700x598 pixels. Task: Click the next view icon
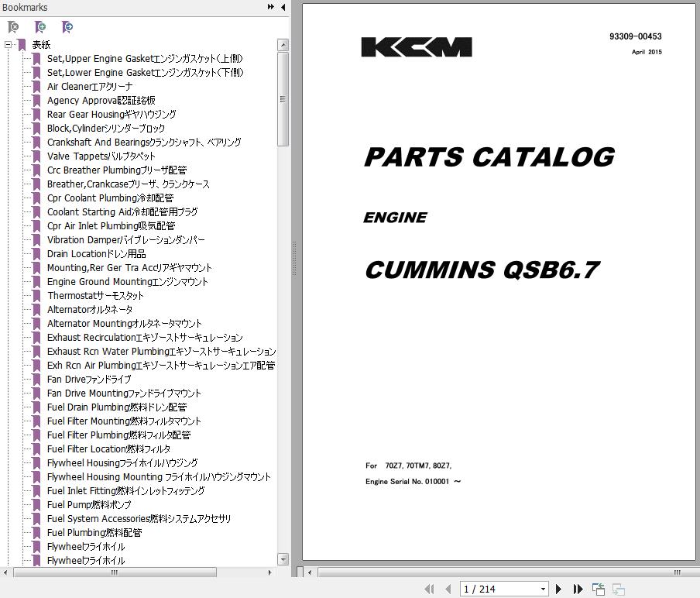tap(618, 589)
